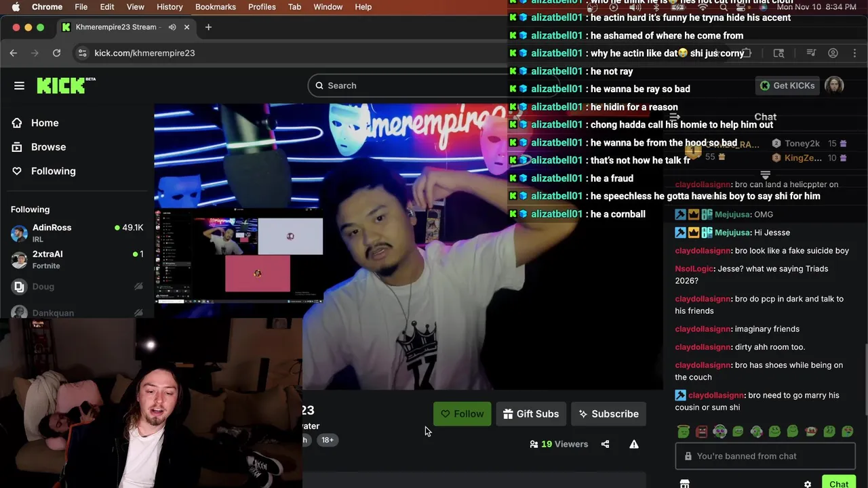Pick the angry red emote
This screenshot has height=488, width=868.
pyautogui.click(x=702, y=431)
